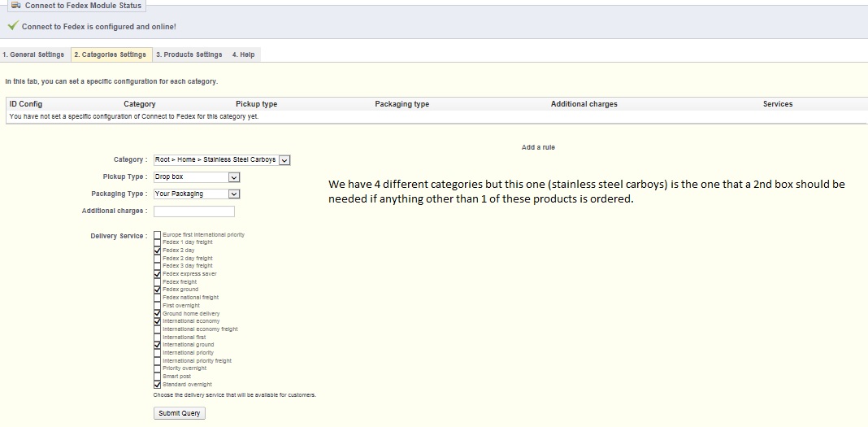Click the Fedex truck icon in module status

16,6
